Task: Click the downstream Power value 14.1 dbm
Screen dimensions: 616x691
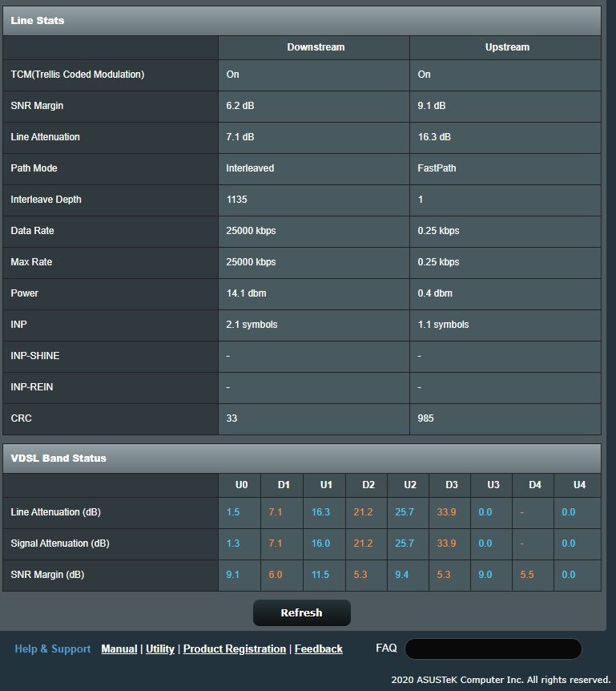Action: (x=246, y=293)
